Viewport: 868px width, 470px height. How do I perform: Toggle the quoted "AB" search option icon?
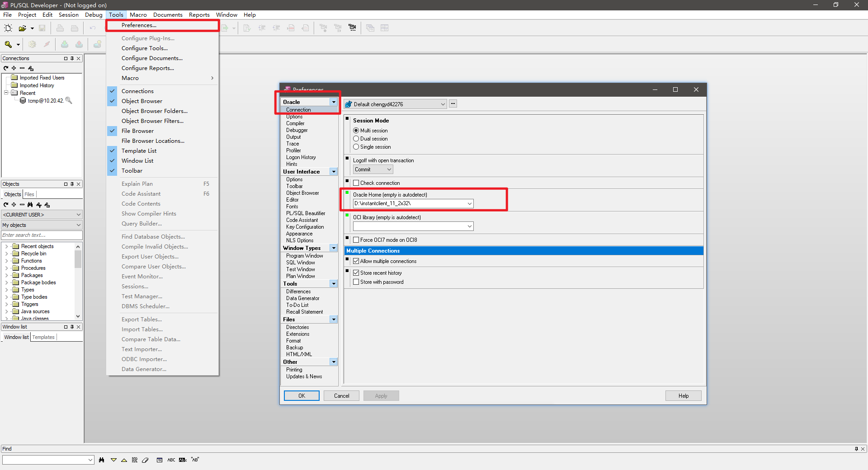pyautogui.click(x=195, y=460)
